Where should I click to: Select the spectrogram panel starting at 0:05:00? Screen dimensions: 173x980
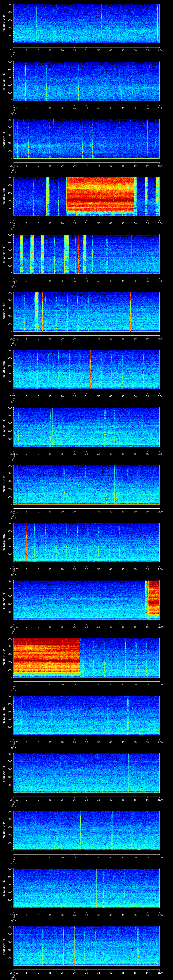[86, 254]
